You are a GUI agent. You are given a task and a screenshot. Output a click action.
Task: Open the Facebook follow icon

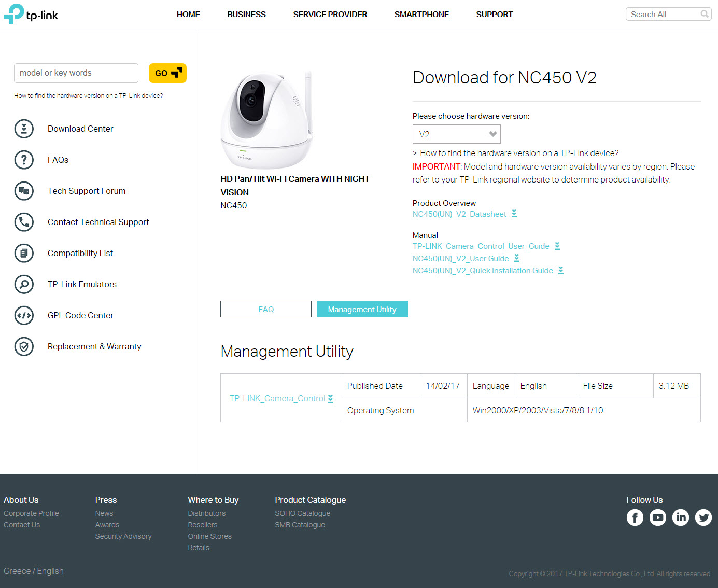635,517
